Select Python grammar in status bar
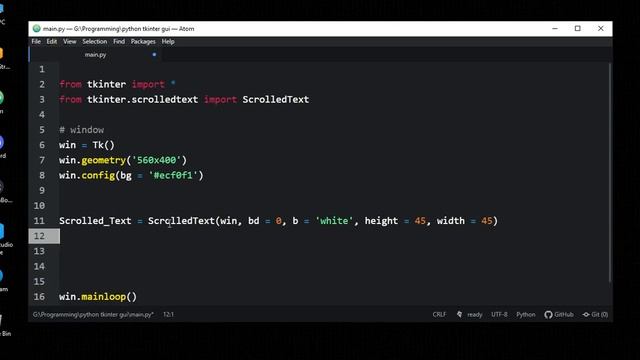640x360 pixels. [525, 315]
